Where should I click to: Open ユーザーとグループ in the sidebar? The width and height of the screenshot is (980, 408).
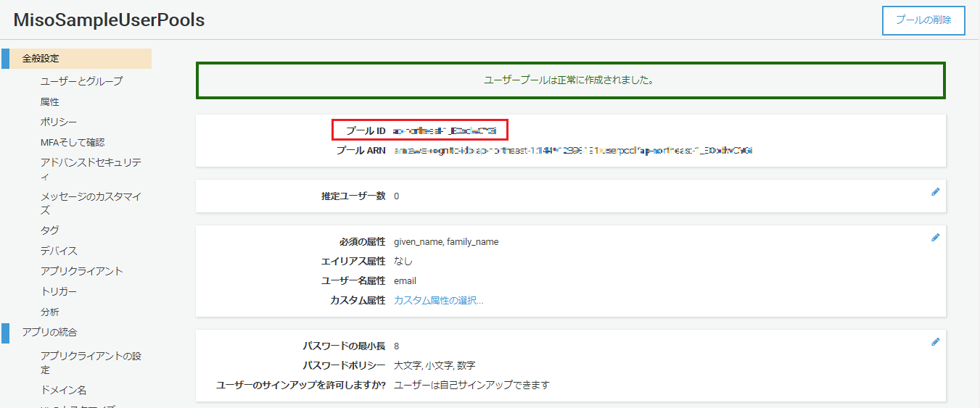[x=81, y=81]
